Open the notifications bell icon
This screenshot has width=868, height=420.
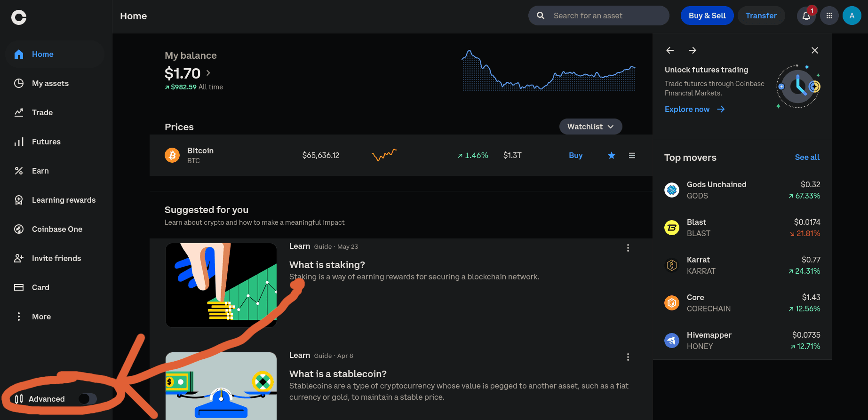click(x=805, y=16)
